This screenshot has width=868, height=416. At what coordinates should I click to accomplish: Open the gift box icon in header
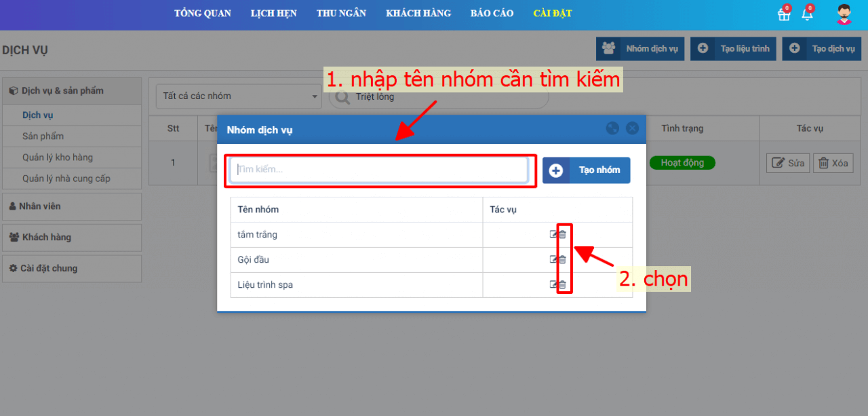tap(784, 14)
